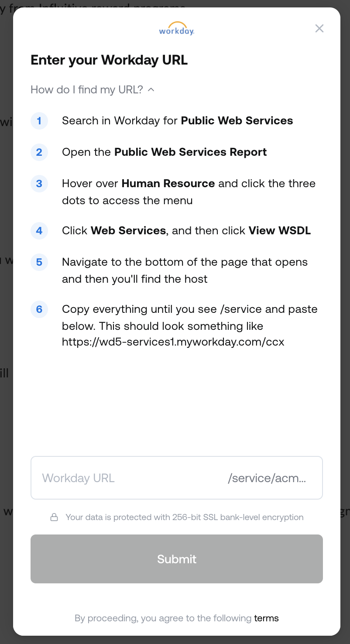Open the terms link
The height and width of the screenshot is (644, 350).
coord(266,618)
